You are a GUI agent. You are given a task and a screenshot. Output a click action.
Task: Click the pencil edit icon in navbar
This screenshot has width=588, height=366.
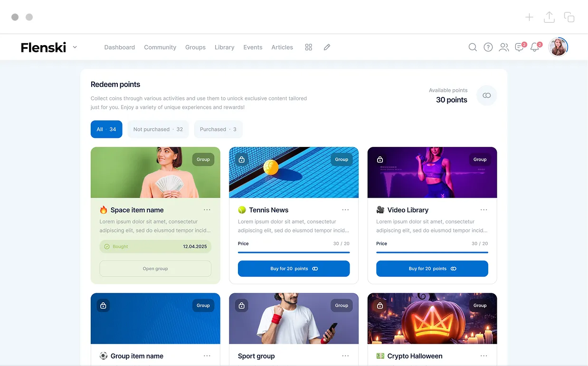coord(327,47)
